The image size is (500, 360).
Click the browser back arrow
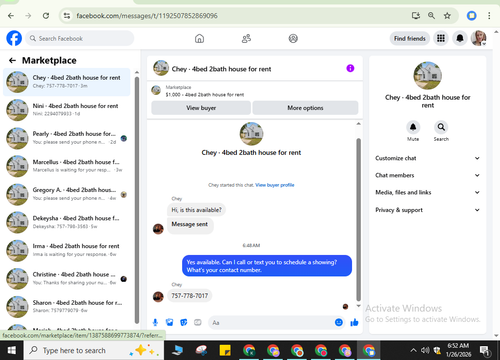point(11,16)
